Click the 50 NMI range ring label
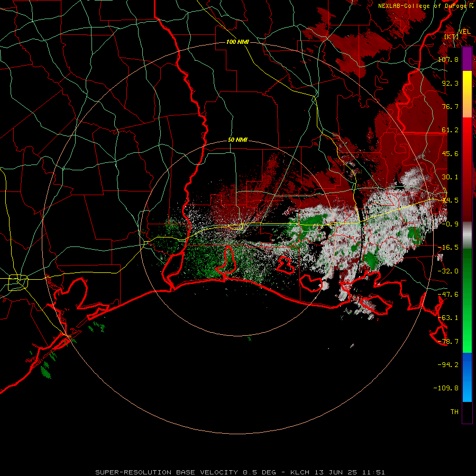The image size is (476, 476). pyautogui.click(x=237, y=140)
